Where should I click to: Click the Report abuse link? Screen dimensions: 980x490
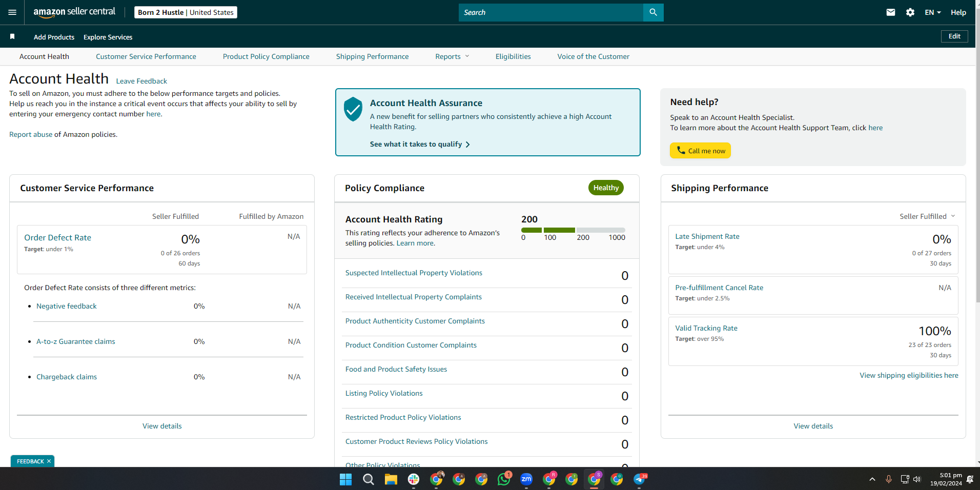coord(31,134)
